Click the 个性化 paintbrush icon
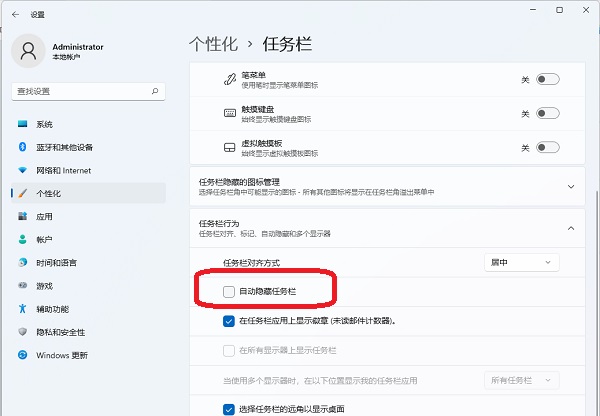600x416 pixels. coord(23,193)
